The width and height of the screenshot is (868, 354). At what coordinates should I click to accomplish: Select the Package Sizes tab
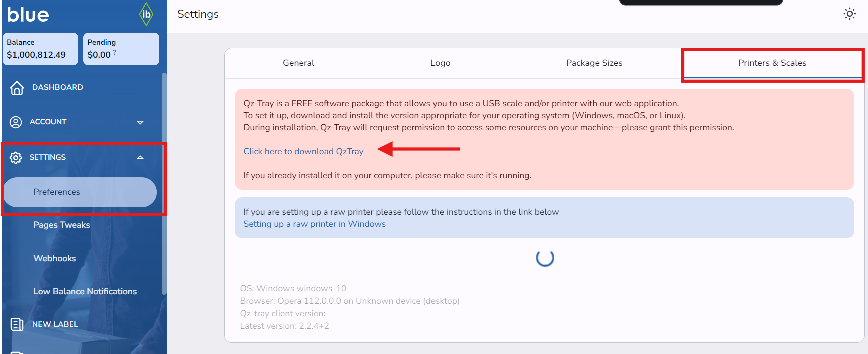tap(594, 63)
